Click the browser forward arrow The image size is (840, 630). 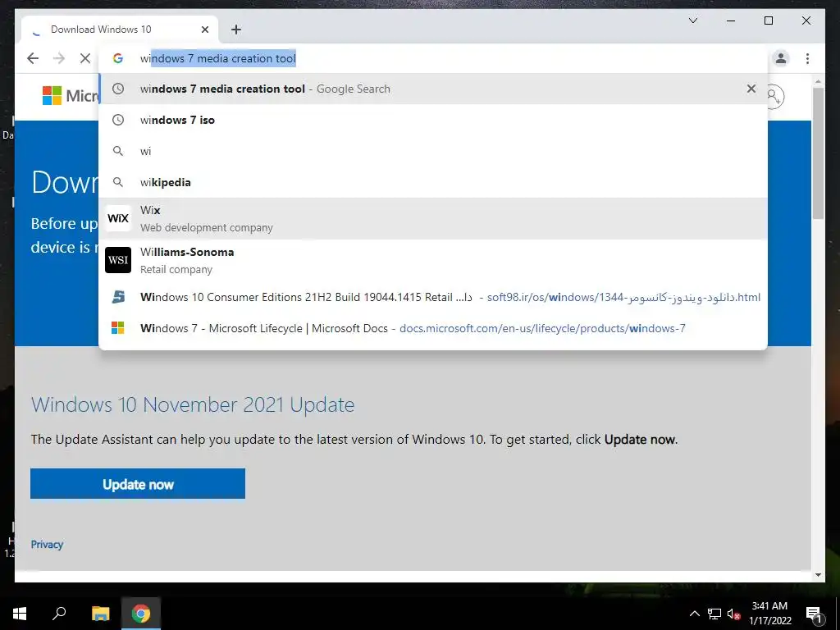click(59, 58)
